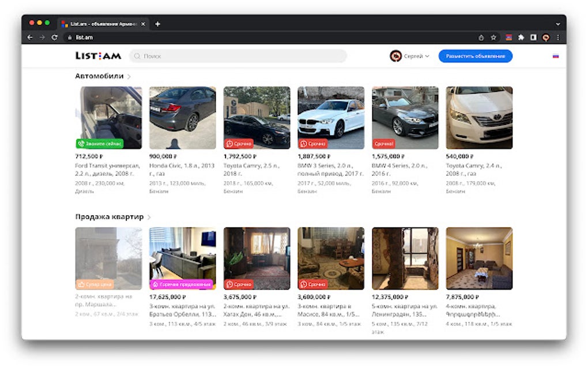Click the page reload control

(x=54, y=37)
